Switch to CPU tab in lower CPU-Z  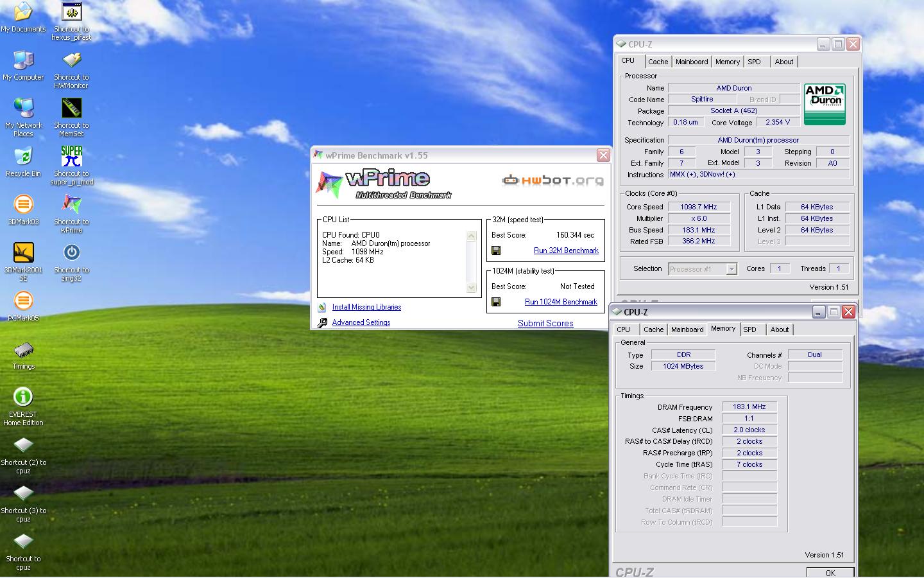624,329
